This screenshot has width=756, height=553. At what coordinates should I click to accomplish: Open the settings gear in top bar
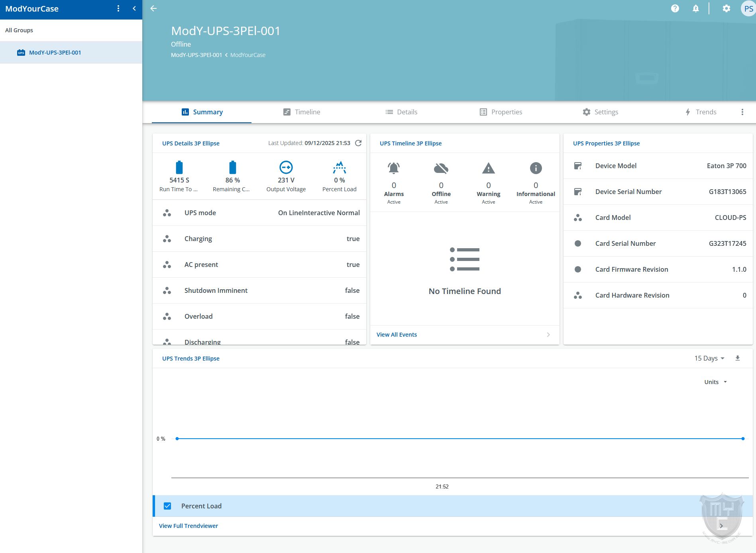(x=726, y=8)
